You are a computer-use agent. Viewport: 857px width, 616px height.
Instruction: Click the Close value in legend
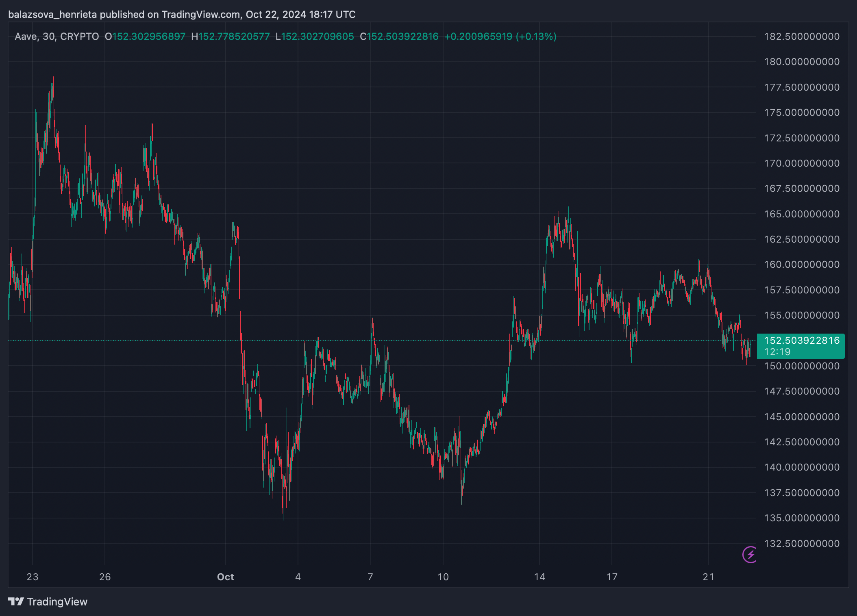pyautogui.click(x=402, y=37)
